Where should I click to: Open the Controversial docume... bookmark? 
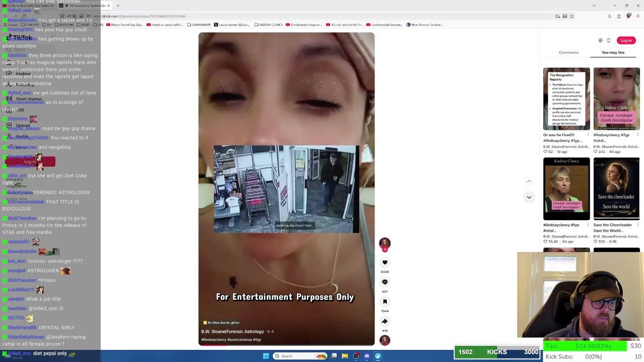385,25
